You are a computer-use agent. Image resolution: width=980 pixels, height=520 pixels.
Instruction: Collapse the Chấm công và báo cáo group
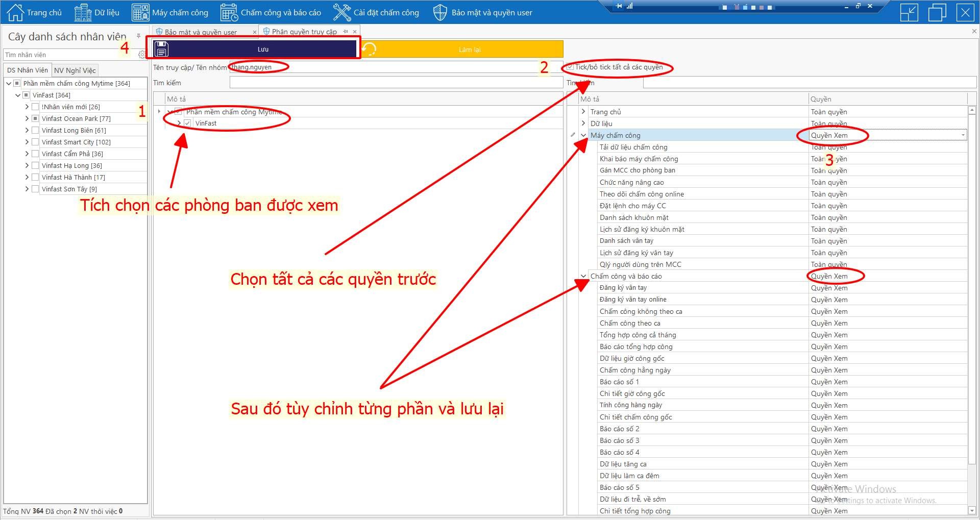[583, 276]
